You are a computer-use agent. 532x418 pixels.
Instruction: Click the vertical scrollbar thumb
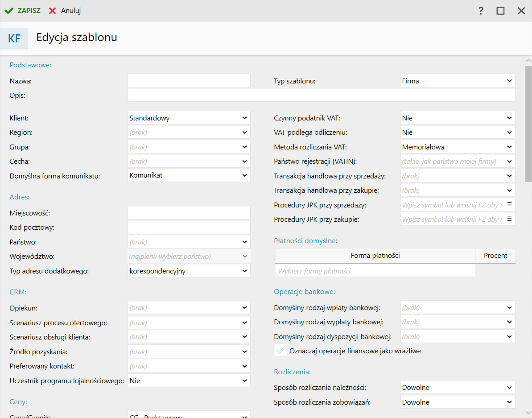(528, 124)
